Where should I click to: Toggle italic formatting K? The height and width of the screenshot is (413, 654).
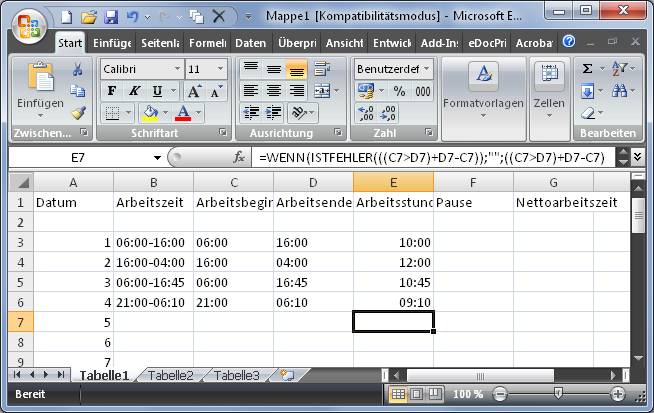134,91
